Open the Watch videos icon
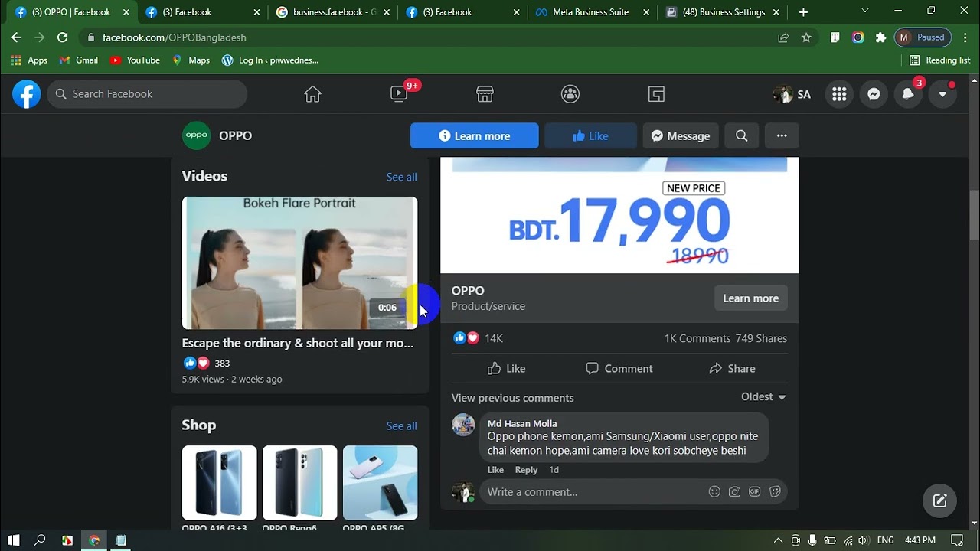This screenshot has width=980, height=551. (x=399, y=94)
